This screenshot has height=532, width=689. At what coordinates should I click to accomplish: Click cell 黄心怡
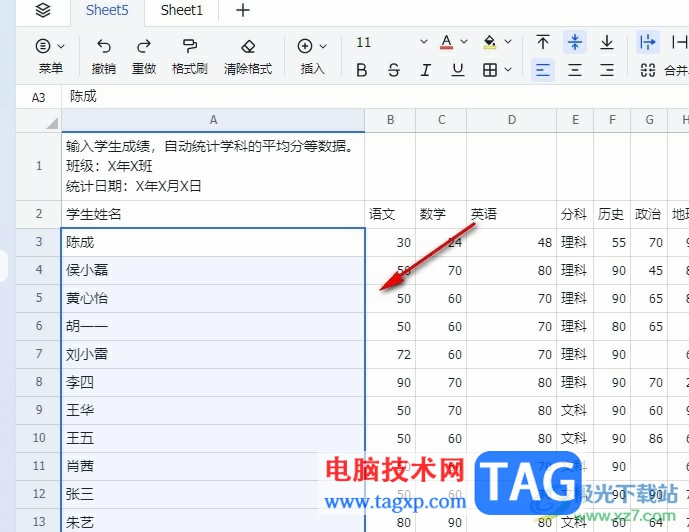(x=213, y=298)
